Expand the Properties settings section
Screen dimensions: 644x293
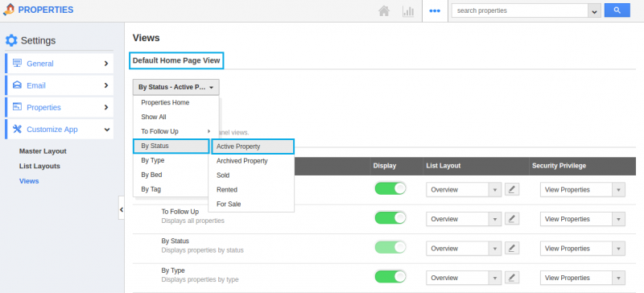(x=106, y=107)
